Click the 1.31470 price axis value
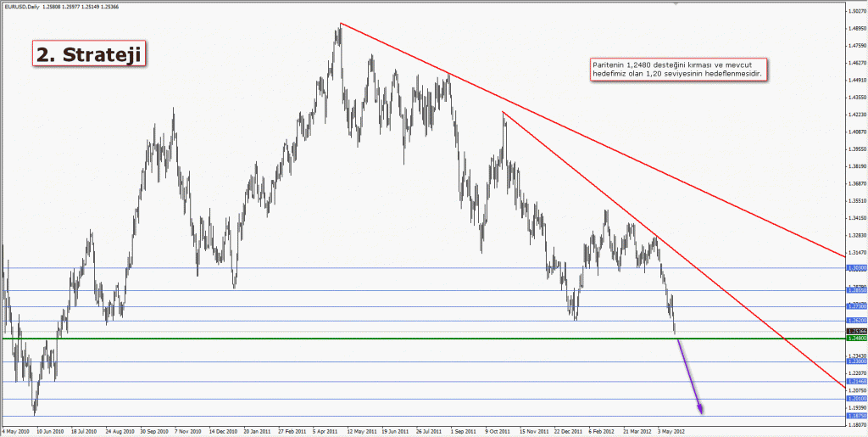The width and height of the screenshot is (868, 437). coord(857,253)
